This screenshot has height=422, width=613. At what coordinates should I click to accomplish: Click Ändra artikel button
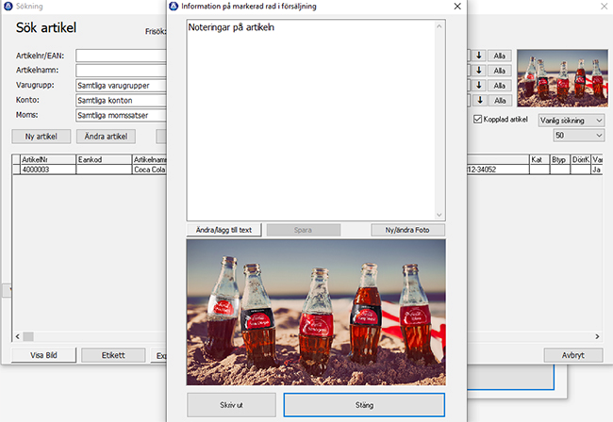[106, 136]
